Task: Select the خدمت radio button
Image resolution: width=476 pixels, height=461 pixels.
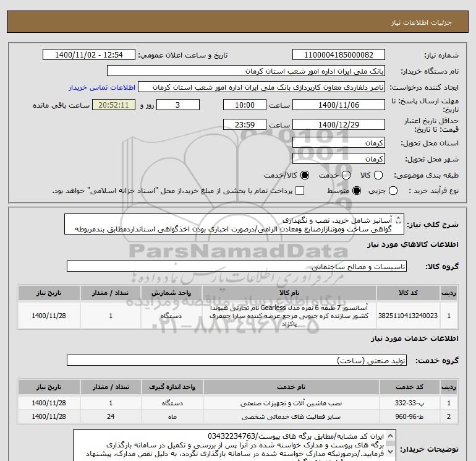Action: click(346, 175)
